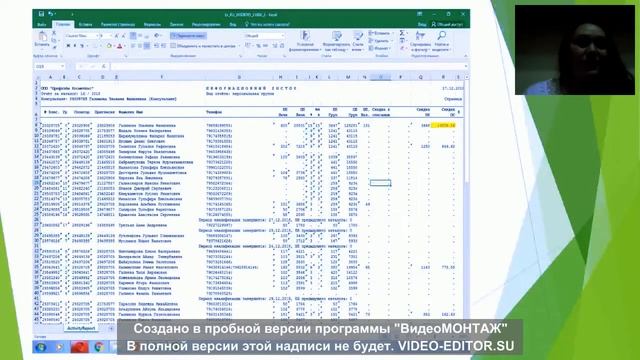
Task: Click the Insert cells (Вставить) icon
Action: 371,33
